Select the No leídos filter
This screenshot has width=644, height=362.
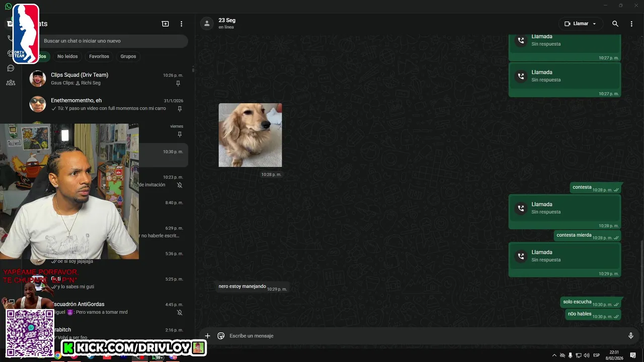coord(67,56)
